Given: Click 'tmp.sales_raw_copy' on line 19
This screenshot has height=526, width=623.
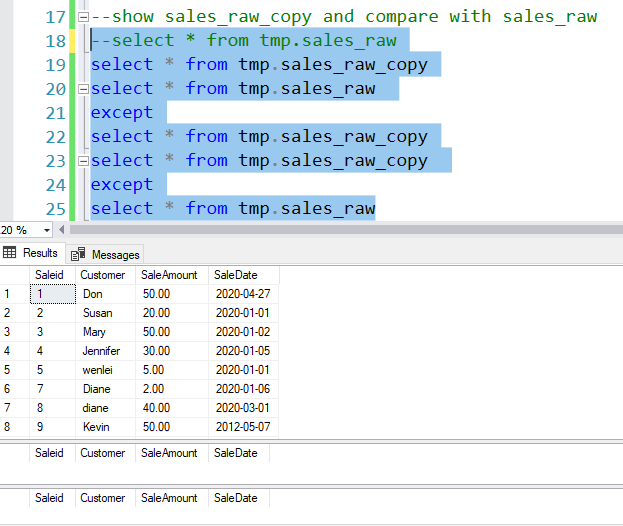Looking at the screenshot, I should [333, 65].
